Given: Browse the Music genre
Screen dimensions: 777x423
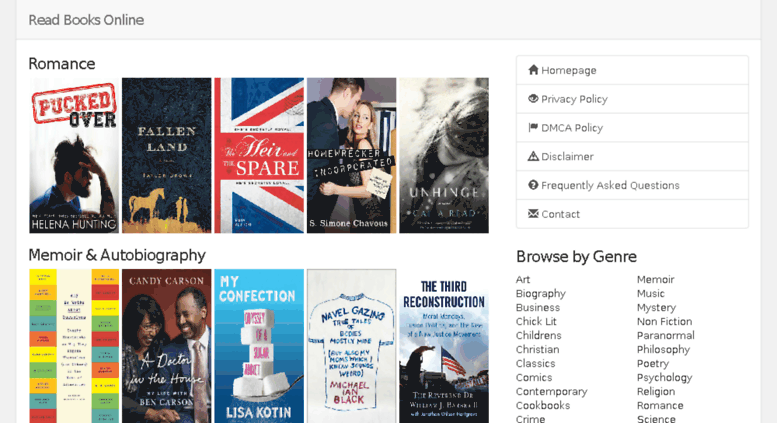Looking at the screenshot, I should click(651, 293).
